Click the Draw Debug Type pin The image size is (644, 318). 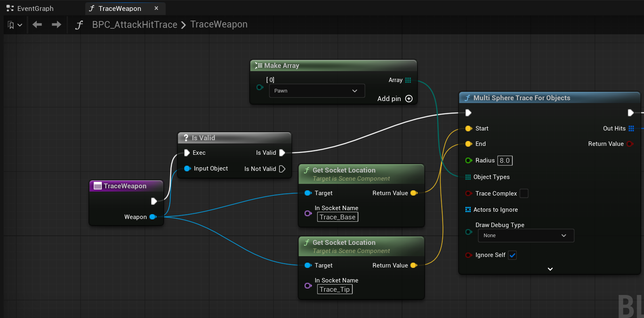click(x=469, y=232)
